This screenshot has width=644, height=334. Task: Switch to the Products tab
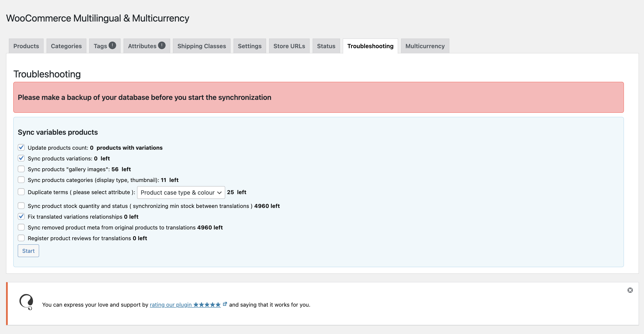(26, 46)
